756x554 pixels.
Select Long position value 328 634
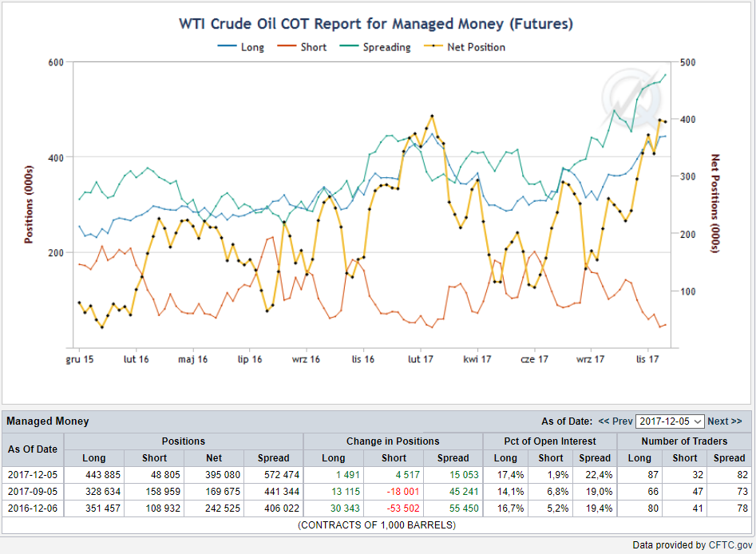[103, 492]
